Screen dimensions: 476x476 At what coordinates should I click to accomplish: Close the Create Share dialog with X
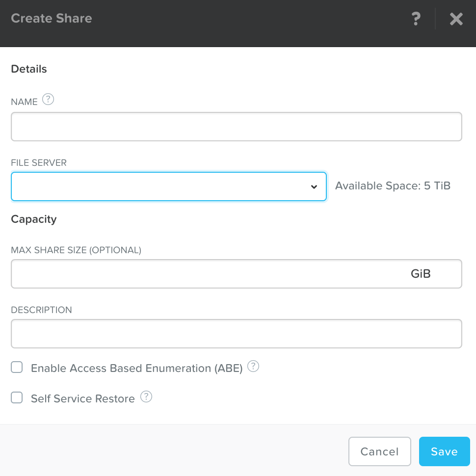point(456,19)
